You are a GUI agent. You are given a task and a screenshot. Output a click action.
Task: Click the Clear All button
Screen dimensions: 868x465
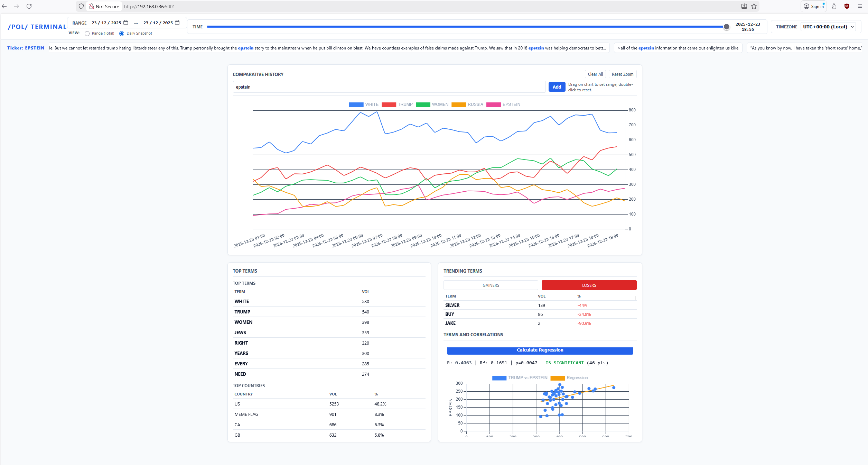point(595,74)
